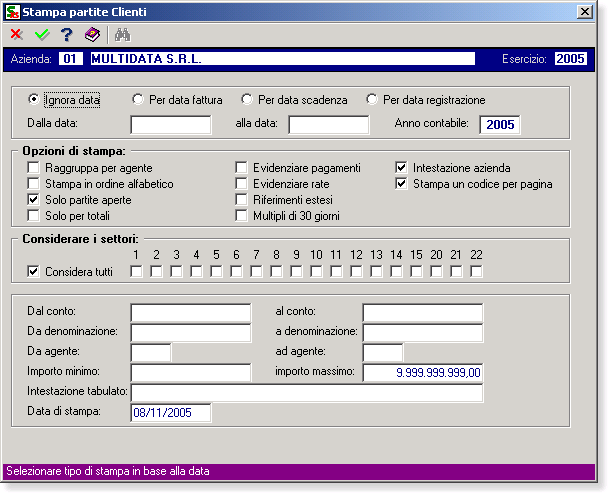The width and height of the screenshot is (609, 494).
Task: Tick settore 21 checkbox
Action: (456, 271)
